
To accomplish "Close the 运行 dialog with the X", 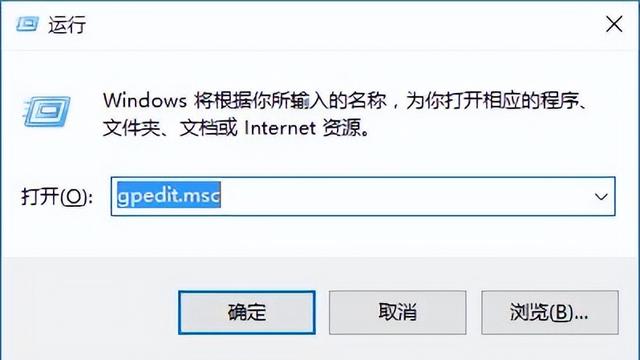I will 614,24.
